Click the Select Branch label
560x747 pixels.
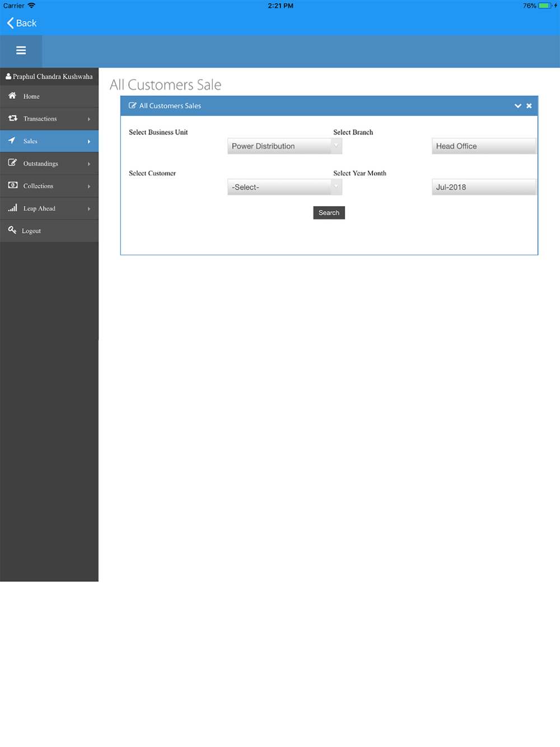[353, 132]
